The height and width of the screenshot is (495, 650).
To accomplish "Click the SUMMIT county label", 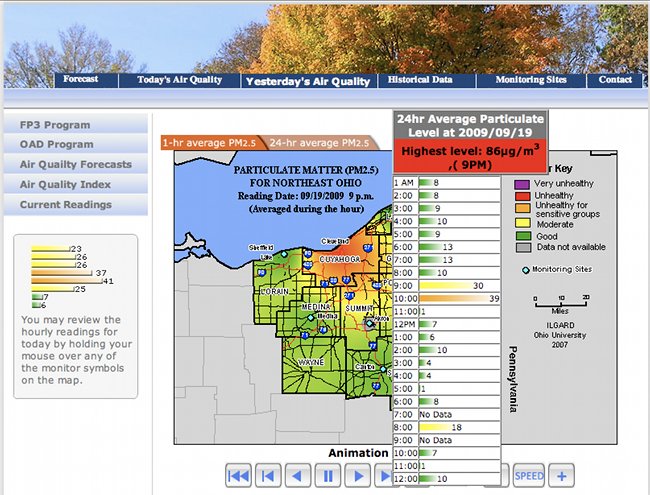I will (x=359, y=309).
